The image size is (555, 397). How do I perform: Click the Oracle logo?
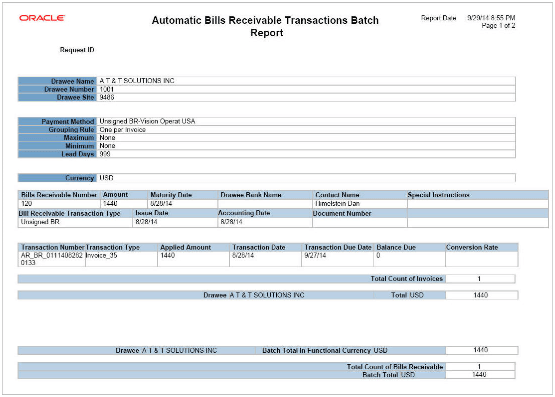coord(42,18)
